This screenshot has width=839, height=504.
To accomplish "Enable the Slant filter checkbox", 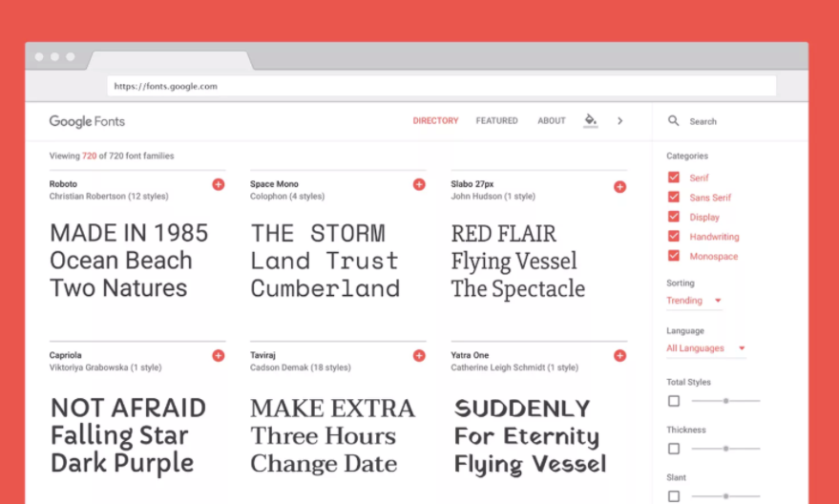I will pos(674,496).
